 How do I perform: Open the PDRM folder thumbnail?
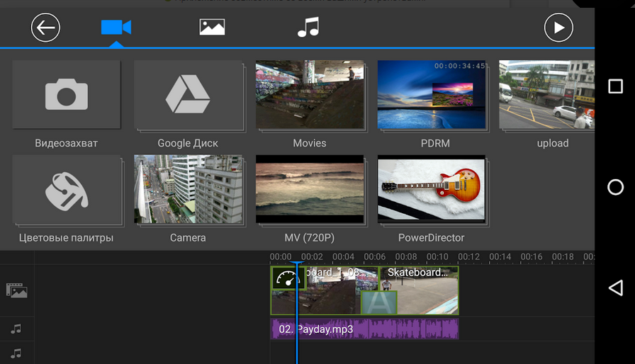click(432, 95)
